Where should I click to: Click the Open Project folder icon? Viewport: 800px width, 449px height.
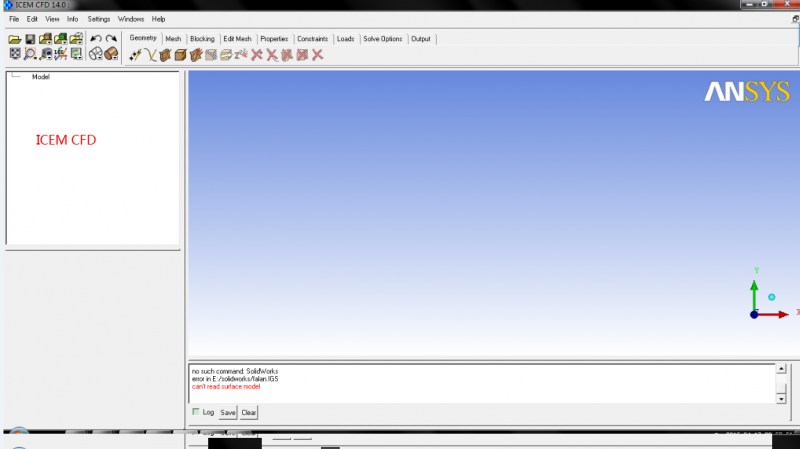pyautogui.click(x=15, y=39)
